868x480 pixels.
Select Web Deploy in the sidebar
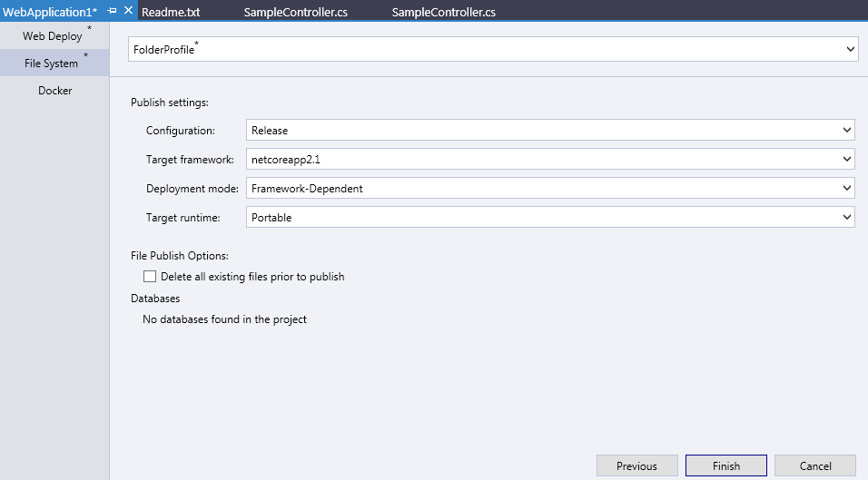pos(54,36)
